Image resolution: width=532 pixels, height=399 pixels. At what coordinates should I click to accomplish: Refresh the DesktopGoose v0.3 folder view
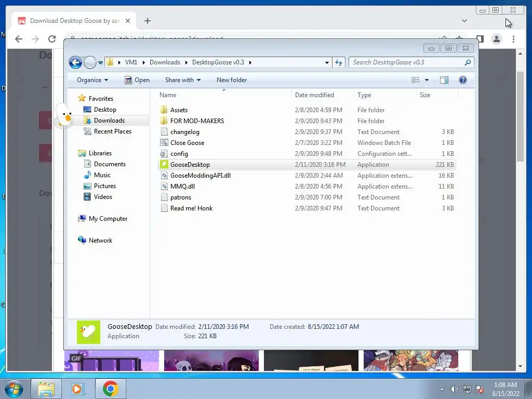click(339, 62)
